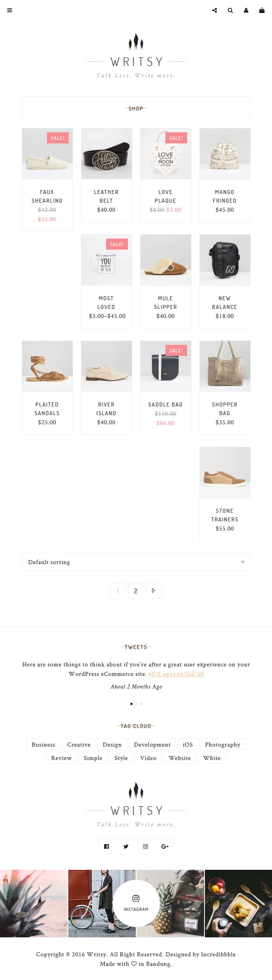272x980 pixels.
Task: Expand the Default sorting dropdown
Action: (x=136, y=562)
